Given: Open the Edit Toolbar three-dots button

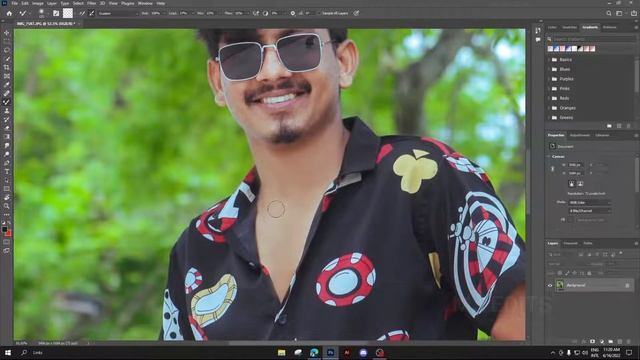Looking at the screenshot, I should 7,214.
